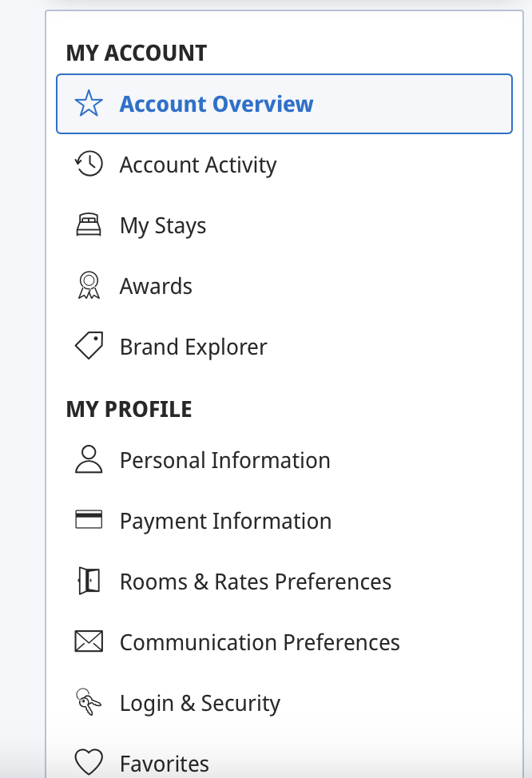
Task: Click the tag icon for Brand Explorer
Action: (x=89, y=347)
